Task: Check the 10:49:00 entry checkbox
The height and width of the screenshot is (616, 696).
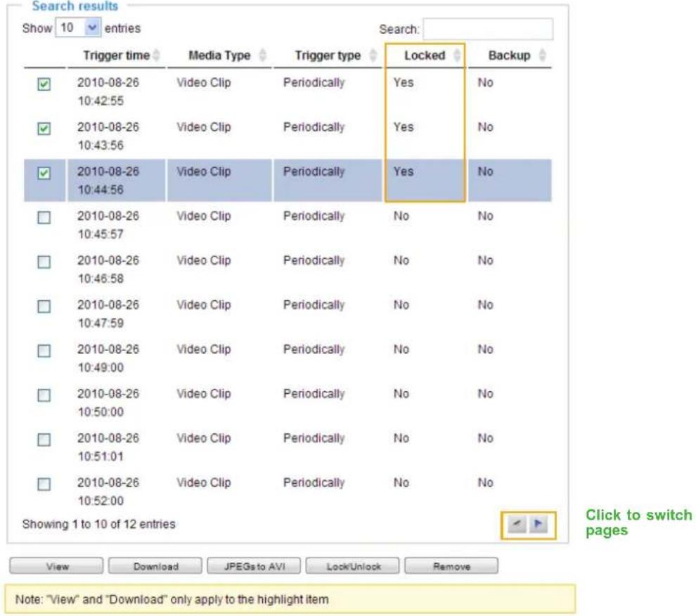Action: 44,350
